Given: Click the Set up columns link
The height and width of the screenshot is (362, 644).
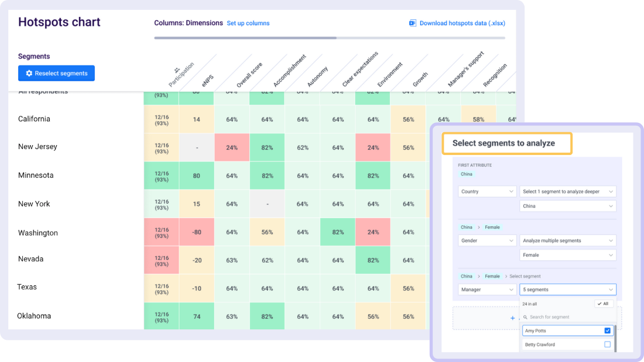Looking at the screenshot, I should click(249, 23).
